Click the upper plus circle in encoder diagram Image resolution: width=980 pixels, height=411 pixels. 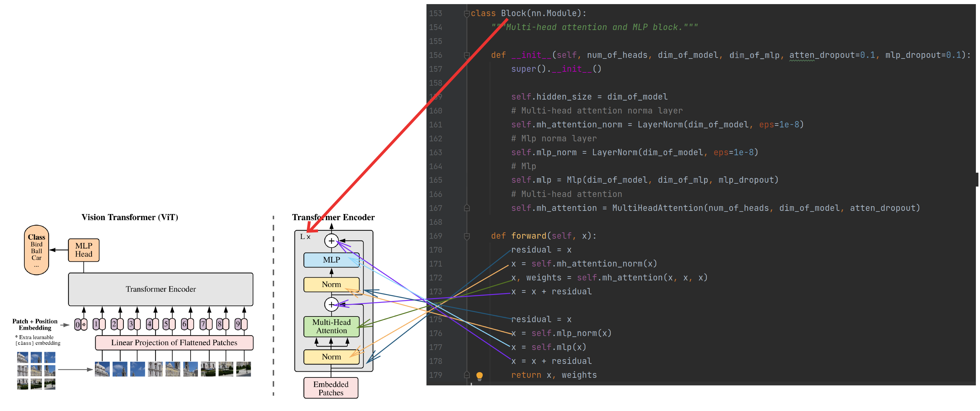[331, 241]
